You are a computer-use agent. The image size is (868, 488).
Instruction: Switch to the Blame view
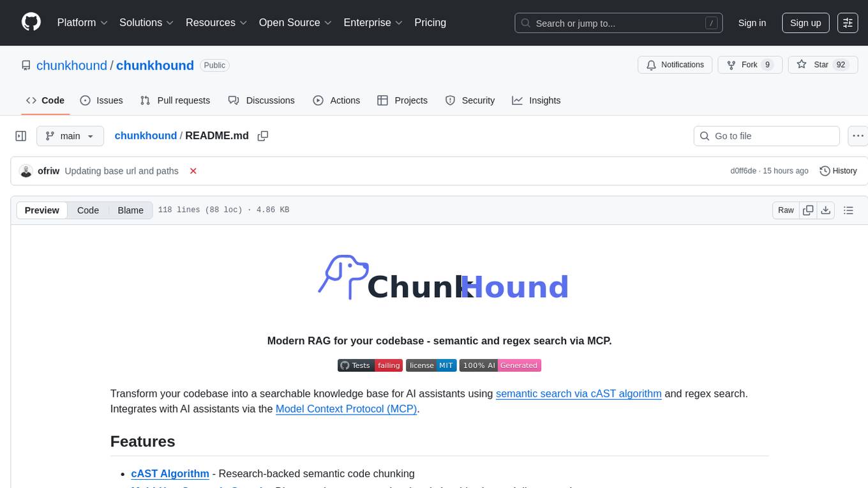131,210
